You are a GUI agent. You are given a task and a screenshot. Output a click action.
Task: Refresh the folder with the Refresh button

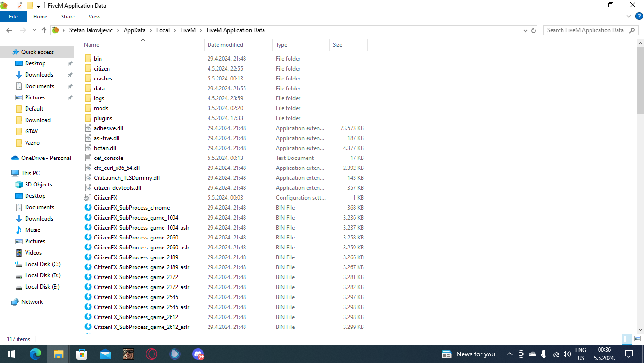pyautogui.click(x=534, y=30)
